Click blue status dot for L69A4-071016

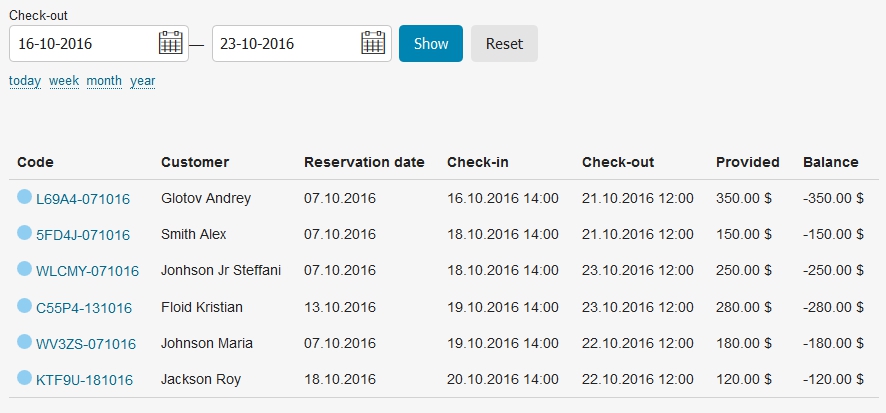coord(24,197)
